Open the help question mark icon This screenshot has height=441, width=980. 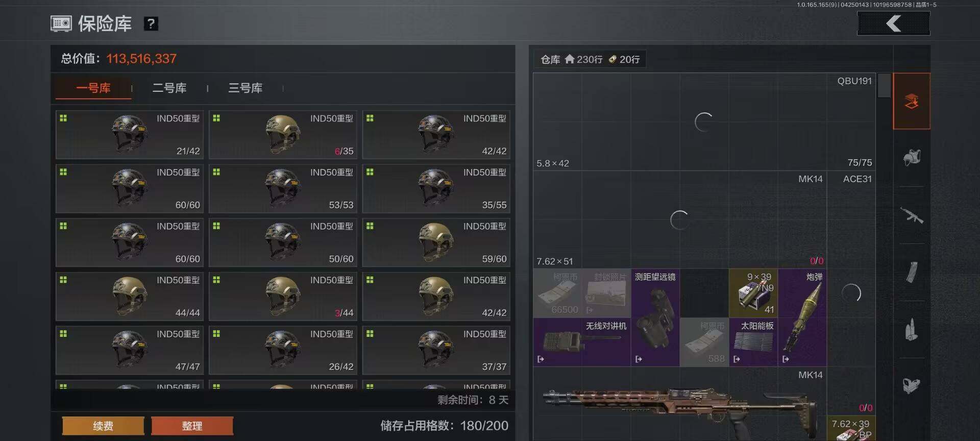tap(151, 23)
